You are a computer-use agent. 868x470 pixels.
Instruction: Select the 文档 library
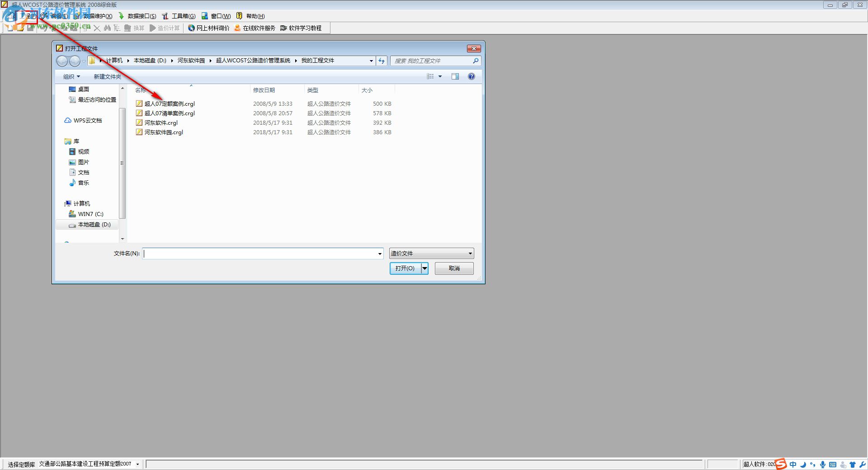79,173
